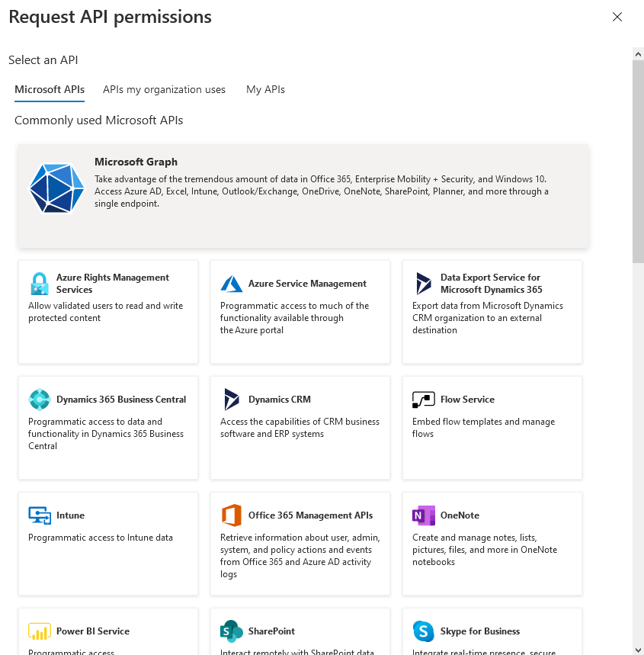Click the Office 365 Management APIs icon
Viewport: 644px width, 655px height.
232,515
